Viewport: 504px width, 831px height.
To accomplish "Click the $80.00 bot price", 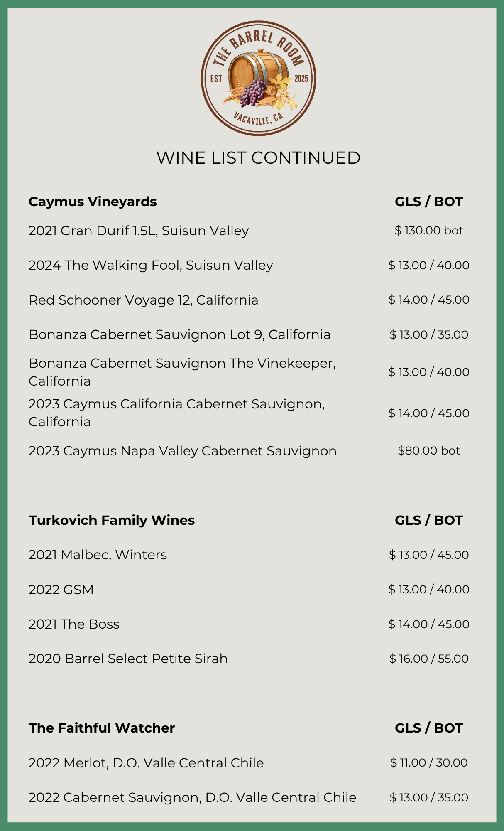I will (429, 451).
